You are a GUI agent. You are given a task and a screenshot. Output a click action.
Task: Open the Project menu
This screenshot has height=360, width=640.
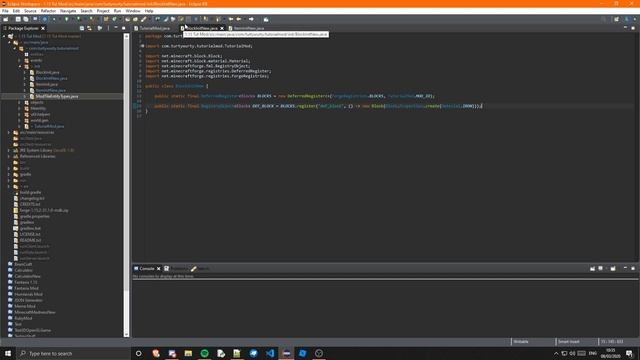pos(103,11)
